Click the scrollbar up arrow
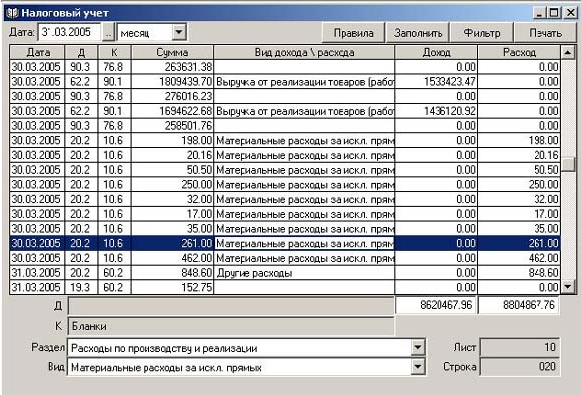The image size is (581, 395). point(568,53)
